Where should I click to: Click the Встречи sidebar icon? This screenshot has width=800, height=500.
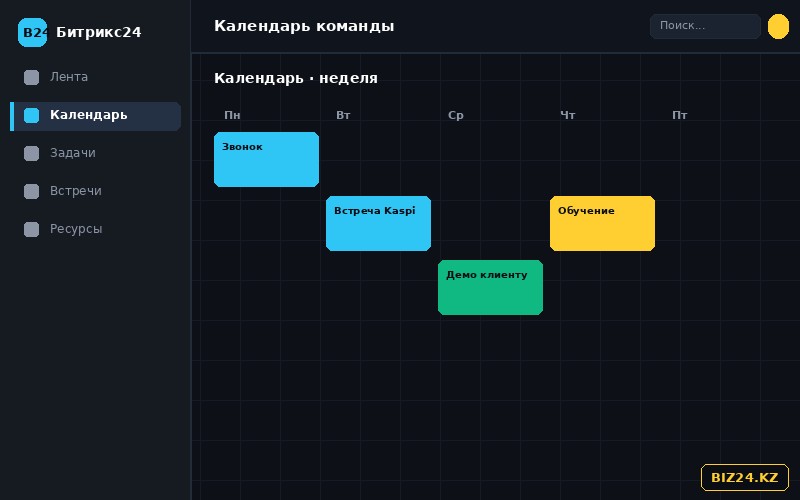click(32, 191)
